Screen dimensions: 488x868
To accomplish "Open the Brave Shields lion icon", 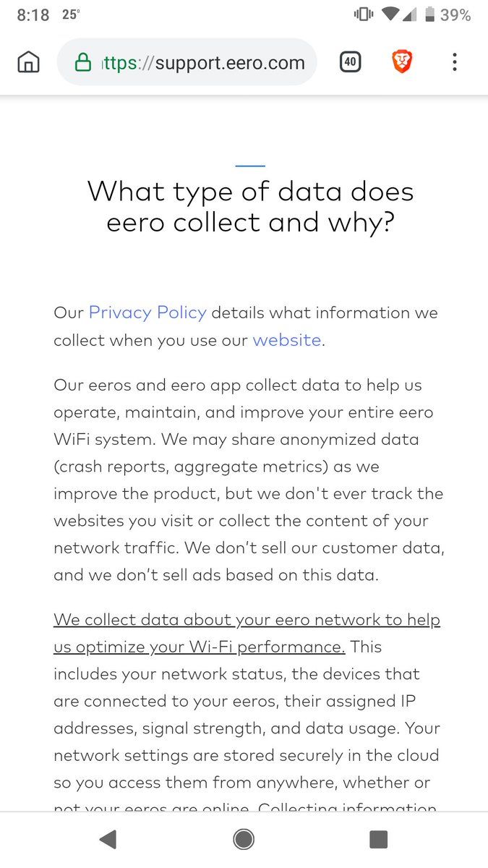I will click(x=402, y=62).
